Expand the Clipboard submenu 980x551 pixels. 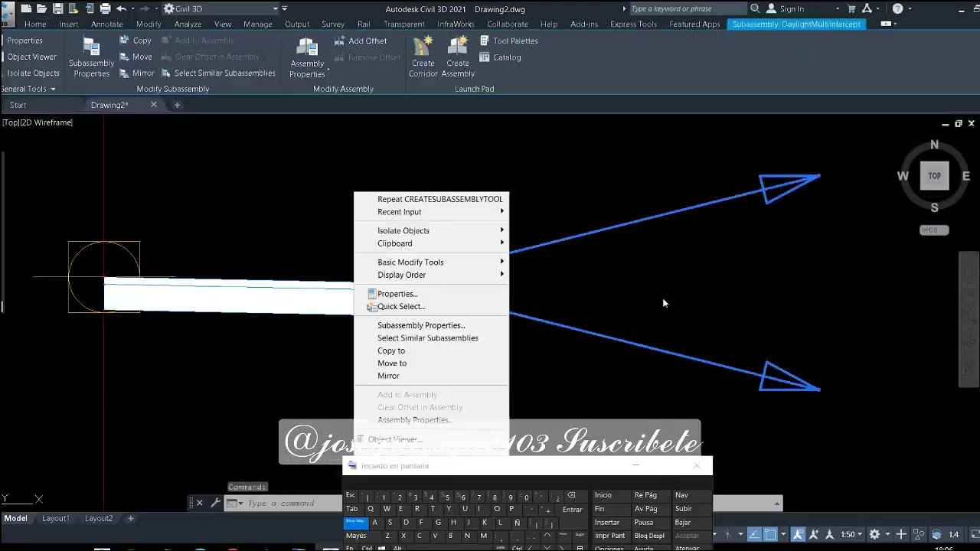tap(431, 243)
